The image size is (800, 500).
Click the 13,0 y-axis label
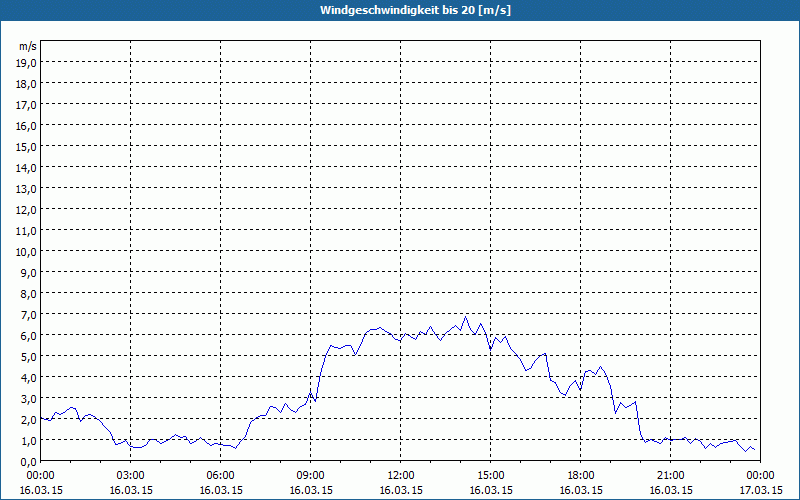point(26,189)
